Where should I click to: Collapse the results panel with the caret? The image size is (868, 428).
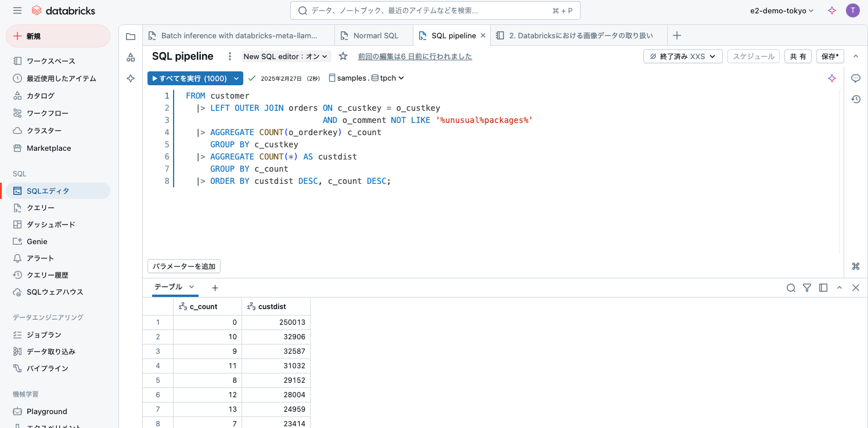pos(839,288)
